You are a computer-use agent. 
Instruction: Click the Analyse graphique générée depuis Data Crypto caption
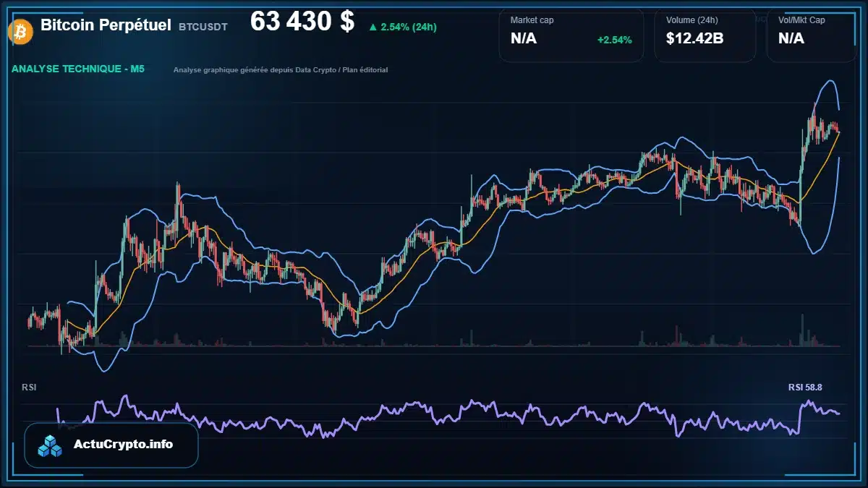coord(281,70)
